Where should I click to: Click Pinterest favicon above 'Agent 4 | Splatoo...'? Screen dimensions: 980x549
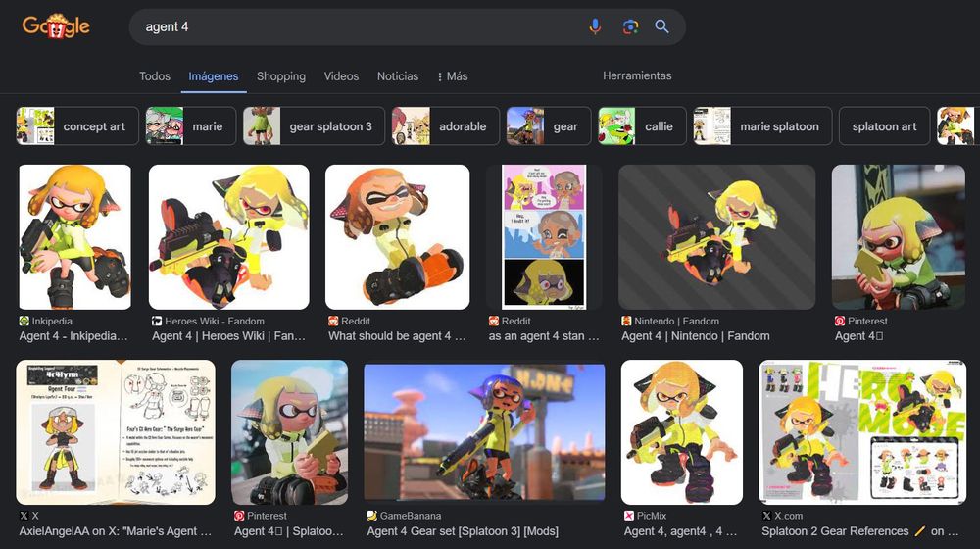pyautogui.click(x=239, y=516)
